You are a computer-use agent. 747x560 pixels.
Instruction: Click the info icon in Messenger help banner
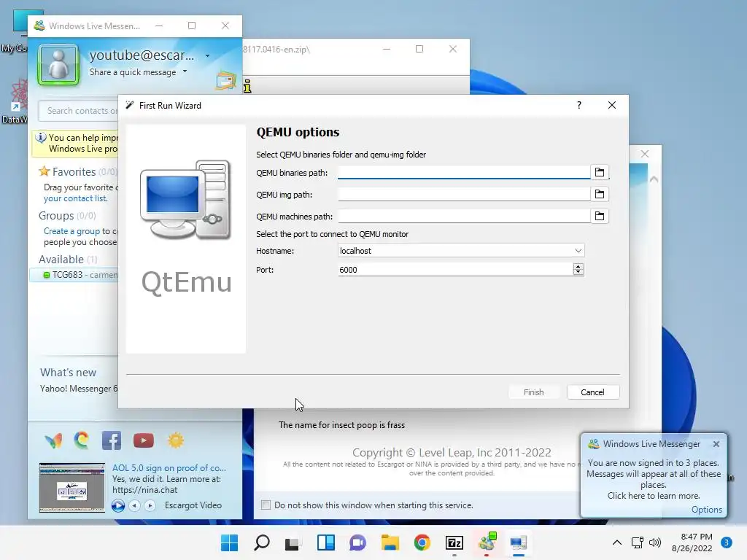(41, 138)
